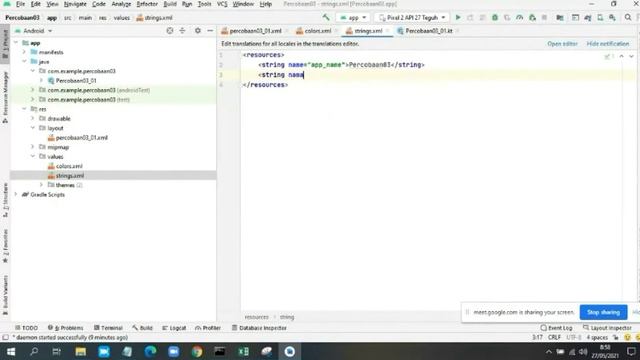Click the Hide notification link
Image resolution: width=640 pixels, height=360 pixels.
tap(608, 44)
